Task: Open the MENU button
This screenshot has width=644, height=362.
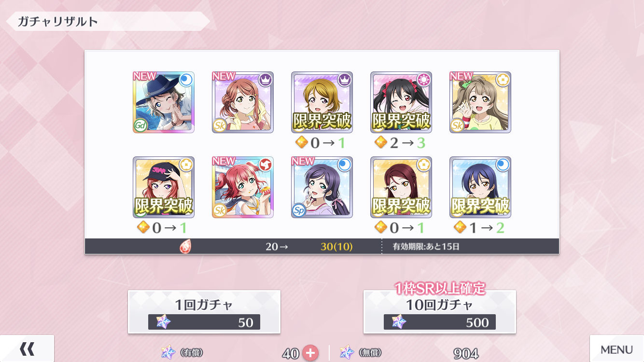Action: (x=616, y=348)
